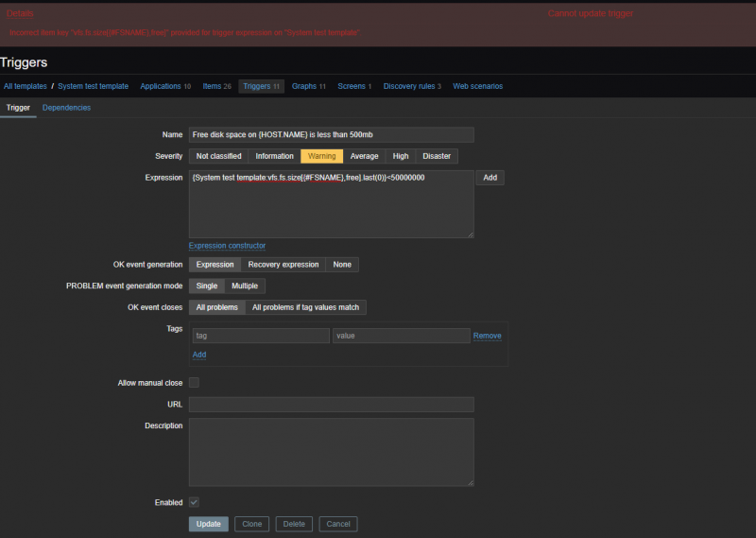Image resolution: width=756 pixels, height=538 pixels.
Task: Open the Items 26 section
Action: click(216, 86)
